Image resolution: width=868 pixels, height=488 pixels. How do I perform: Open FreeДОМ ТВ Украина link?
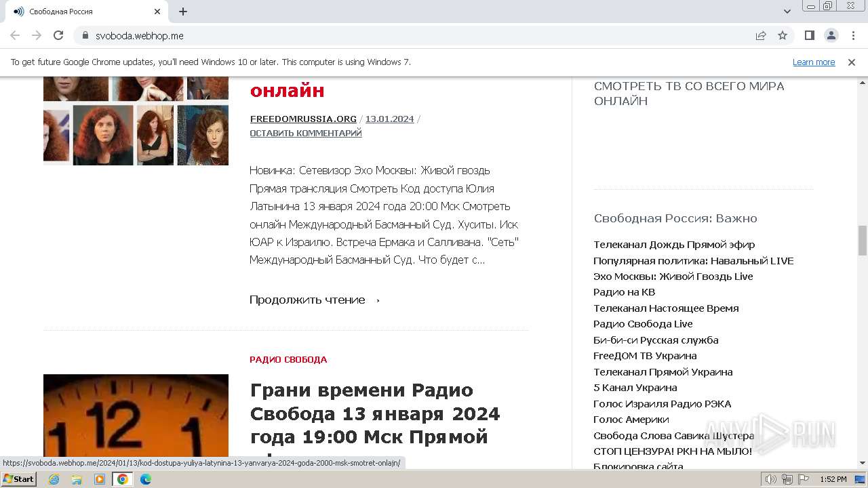click(645, 356)
